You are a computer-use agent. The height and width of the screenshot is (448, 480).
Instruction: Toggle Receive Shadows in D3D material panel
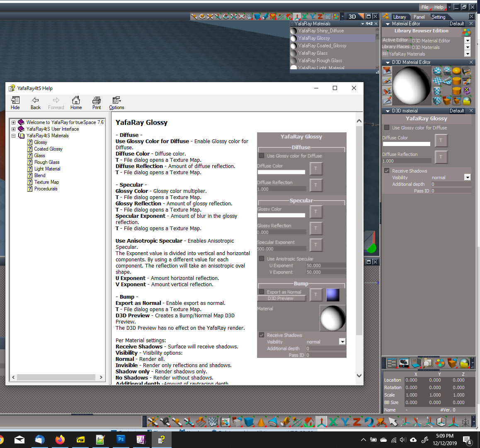pos(387,170)
